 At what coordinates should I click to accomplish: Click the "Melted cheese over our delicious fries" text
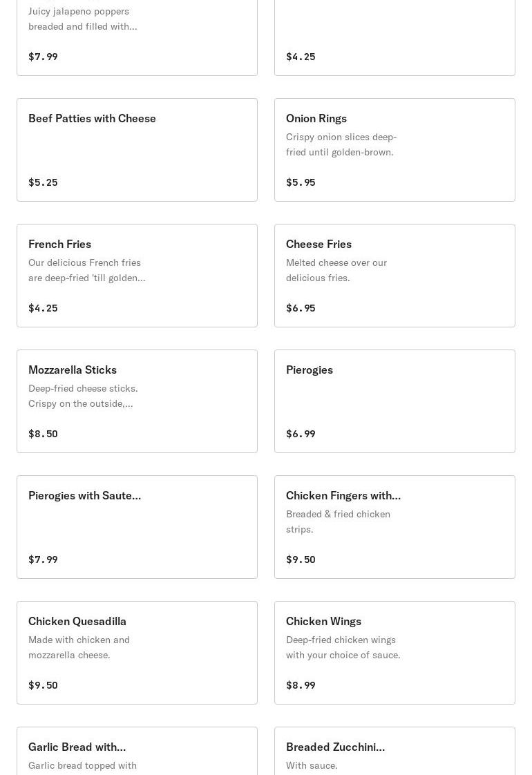[336, 270]
